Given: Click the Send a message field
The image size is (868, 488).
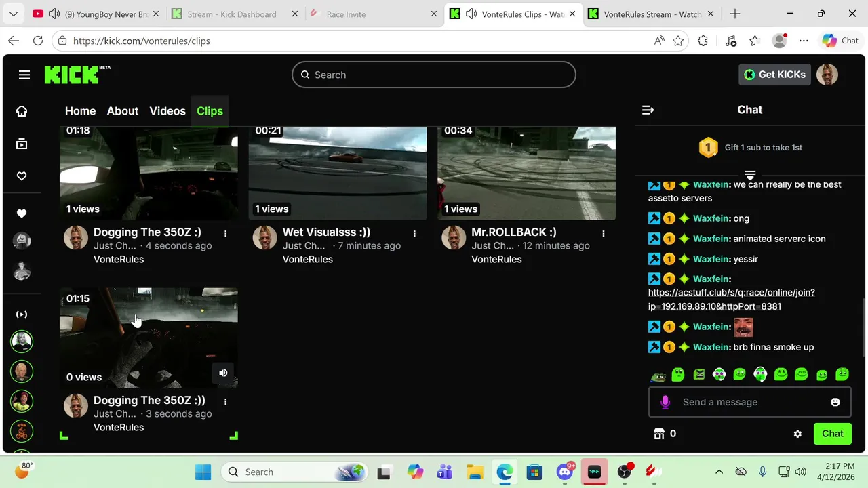Looking at the screenshot, I should point(750,402).
